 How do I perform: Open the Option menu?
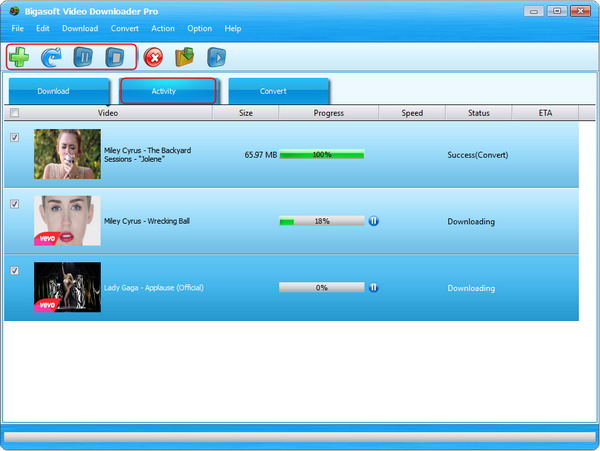(200, 28)
